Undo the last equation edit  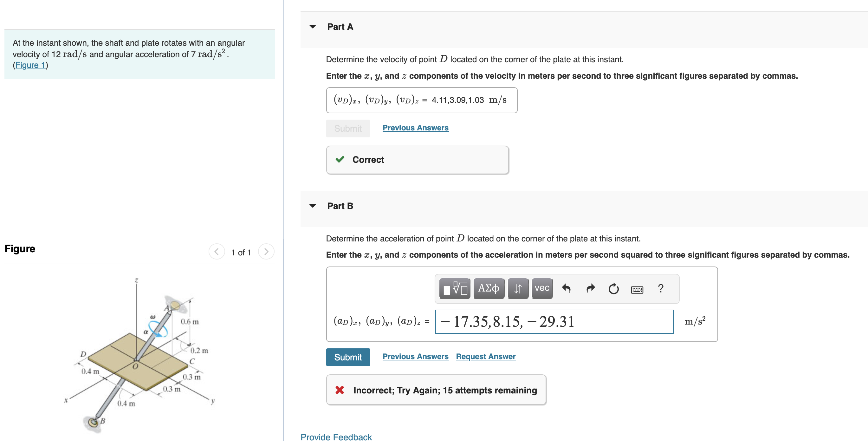[x=567, y=289]
